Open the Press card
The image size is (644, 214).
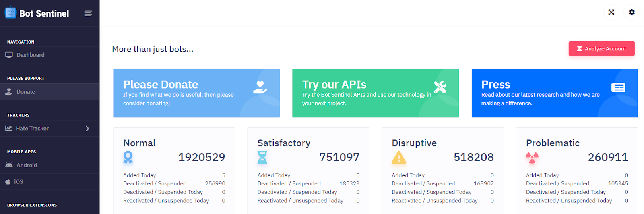click(555, 93)
